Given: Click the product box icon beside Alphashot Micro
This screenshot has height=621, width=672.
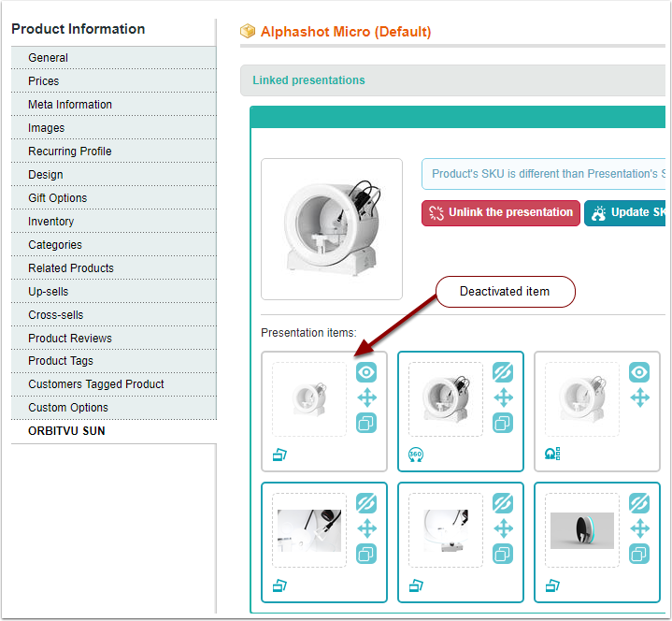Looking at the screenshot, I should (248, 31).
